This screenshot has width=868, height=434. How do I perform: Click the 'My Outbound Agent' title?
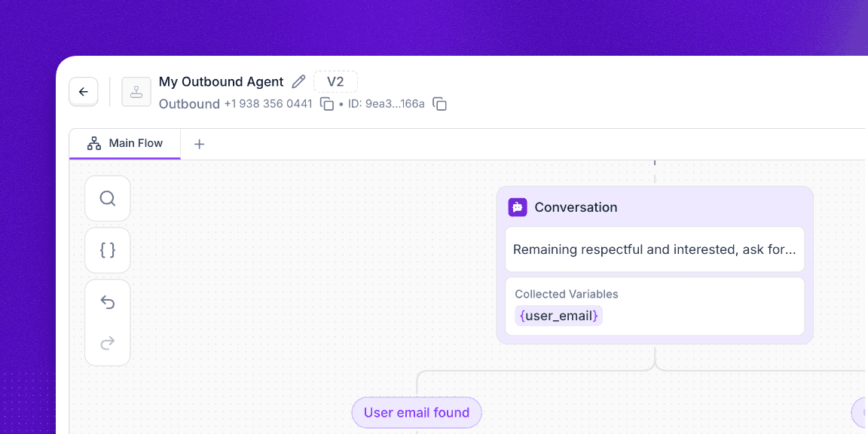[221, 82]
